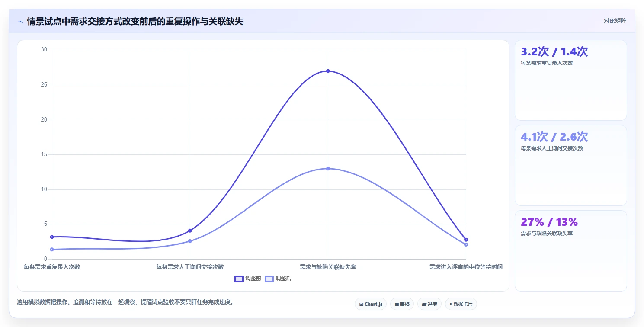644x327 pixels.
Task: Select the 数据卡片 tag button
Action: click(461, 304)
